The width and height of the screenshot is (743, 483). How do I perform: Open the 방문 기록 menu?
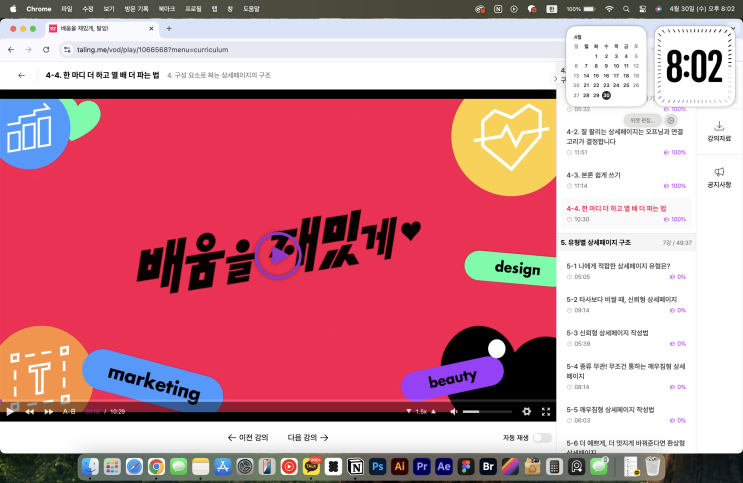point(136,9)
